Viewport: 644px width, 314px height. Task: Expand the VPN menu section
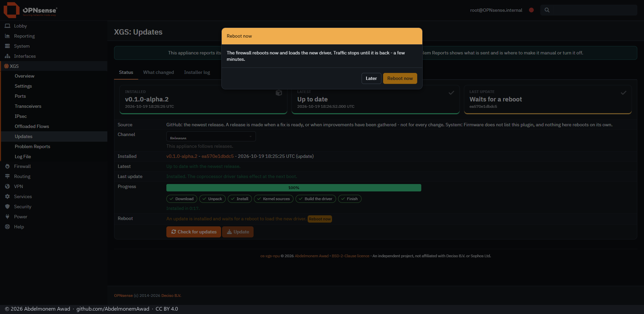[54, 186]
